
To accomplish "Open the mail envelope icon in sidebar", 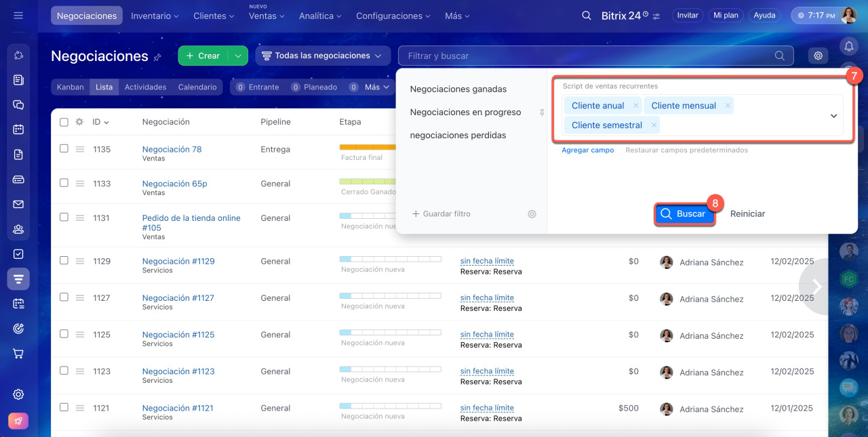I will [x=18, y=204].
